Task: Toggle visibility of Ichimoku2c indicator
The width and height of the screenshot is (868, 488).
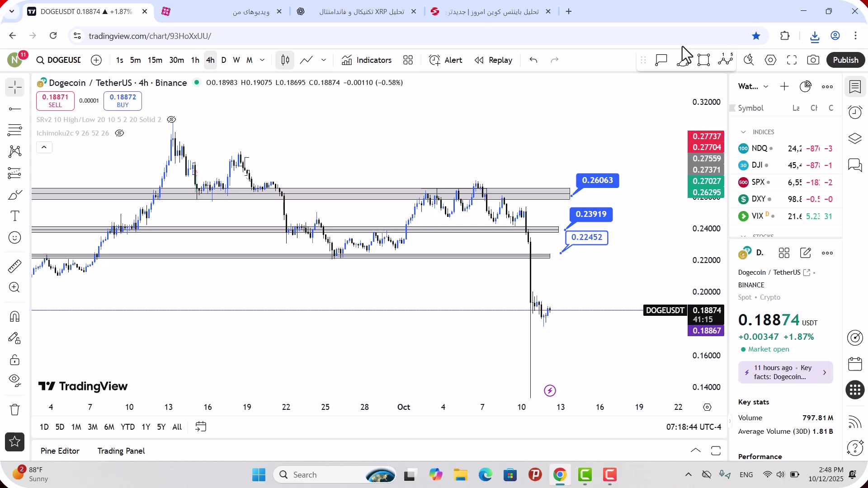Action: [119, 133]
